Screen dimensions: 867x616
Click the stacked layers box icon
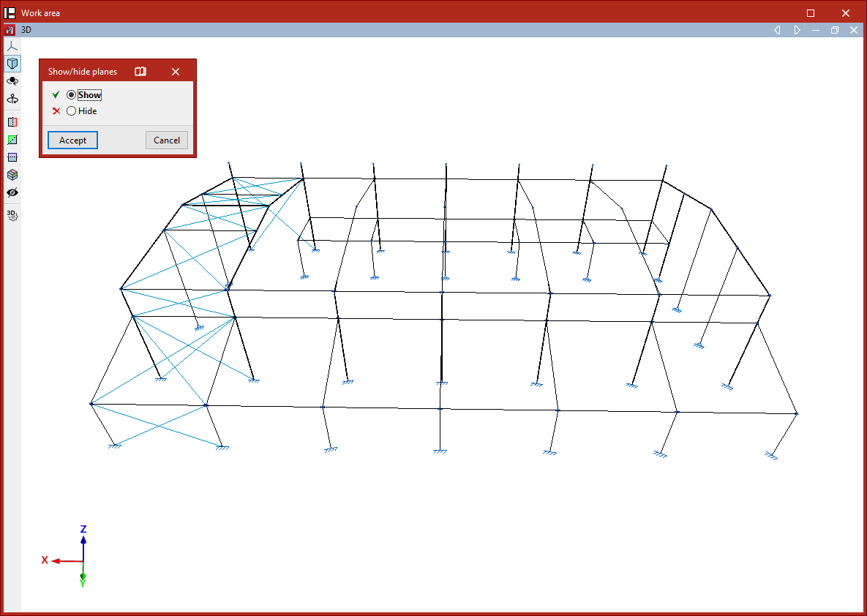12,175
